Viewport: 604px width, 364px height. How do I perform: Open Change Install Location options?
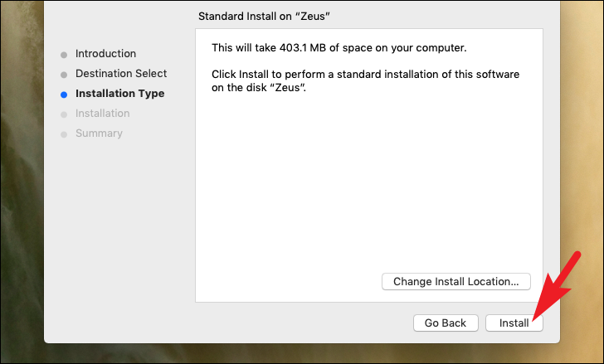tap(455, 282)
